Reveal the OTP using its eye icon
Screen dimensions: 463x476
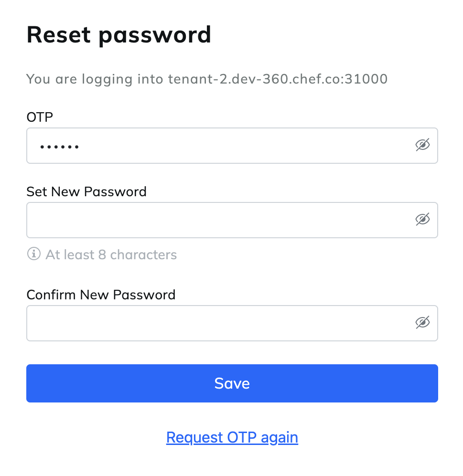422,145
